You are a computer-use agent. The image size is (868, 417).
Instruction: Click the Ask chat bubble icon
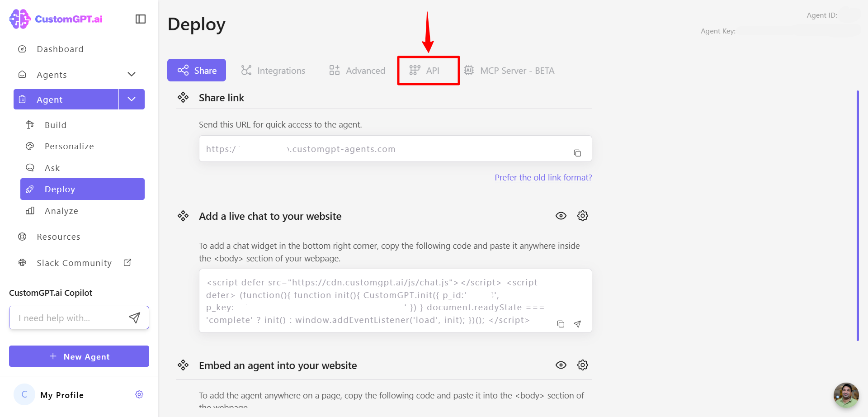(30, 167)
